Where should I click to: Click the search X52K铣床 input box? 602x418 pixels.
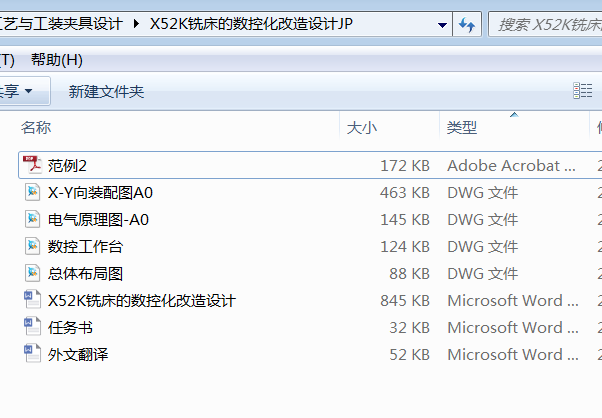click(546, 25)
